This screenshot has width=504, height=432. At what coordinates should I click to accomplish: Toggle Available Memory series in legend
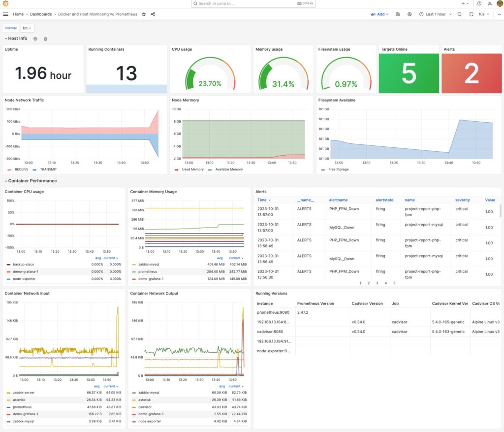coord(229,169)
